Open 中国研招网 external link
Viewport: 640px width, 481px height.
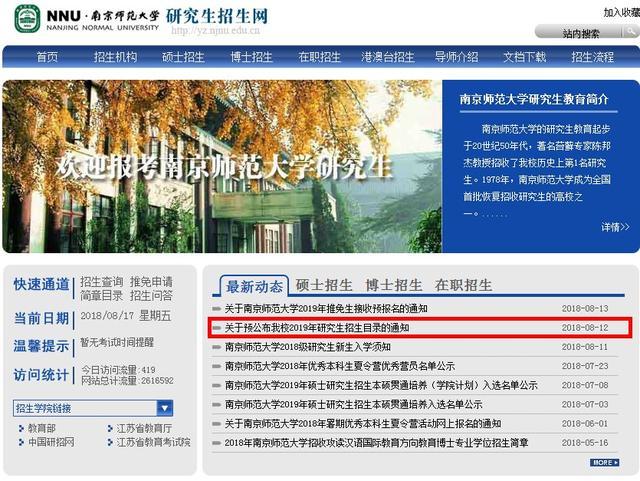coord(51,442)
